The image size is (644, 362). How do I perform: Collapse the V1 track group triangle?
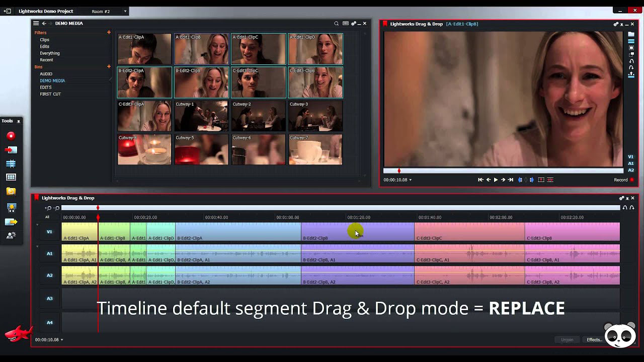pos(37,225)
